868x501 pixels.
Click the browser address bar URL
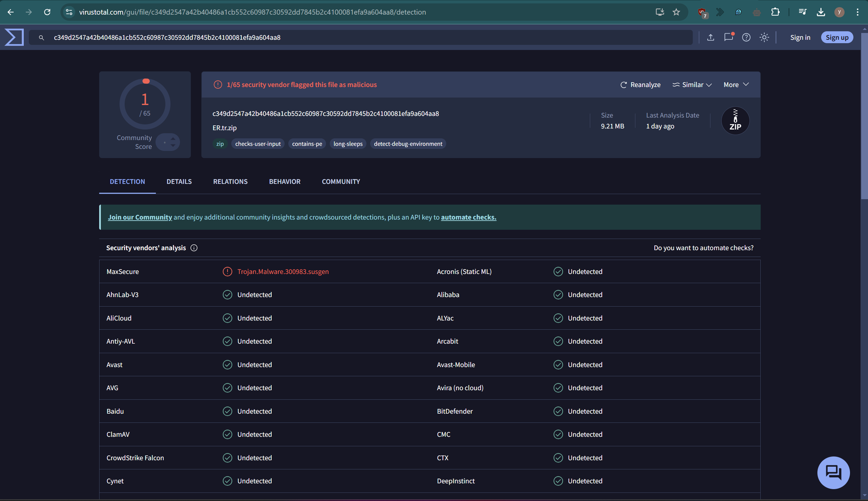tap(252, 12)
